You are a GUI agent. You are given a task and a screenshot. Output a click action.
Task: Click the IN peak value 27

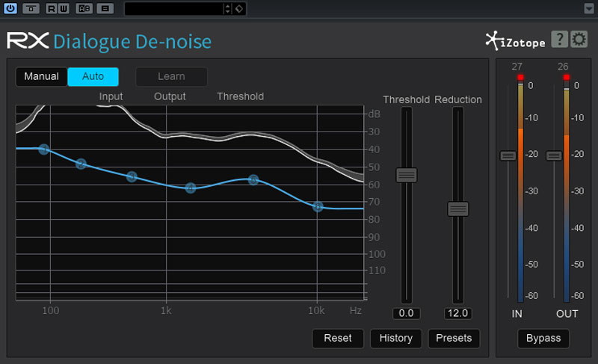(x=517, y=67)
